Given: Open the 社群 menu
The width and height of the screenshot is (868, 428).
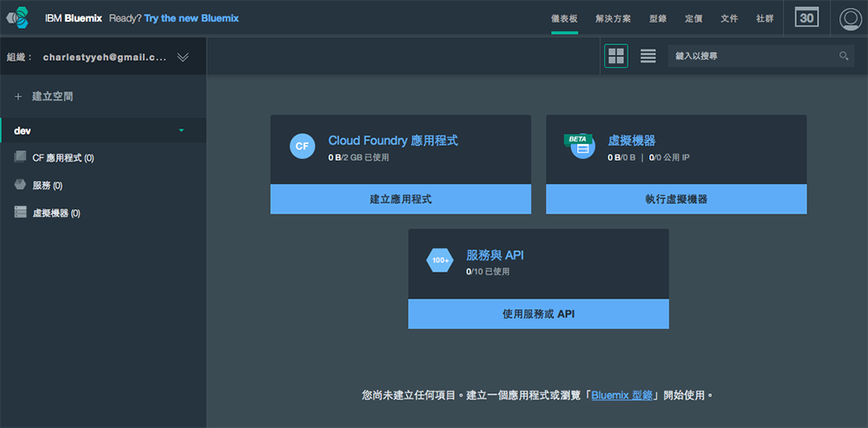Looking at the screenshot, I should pyautogui.click(x=765, y=18).
